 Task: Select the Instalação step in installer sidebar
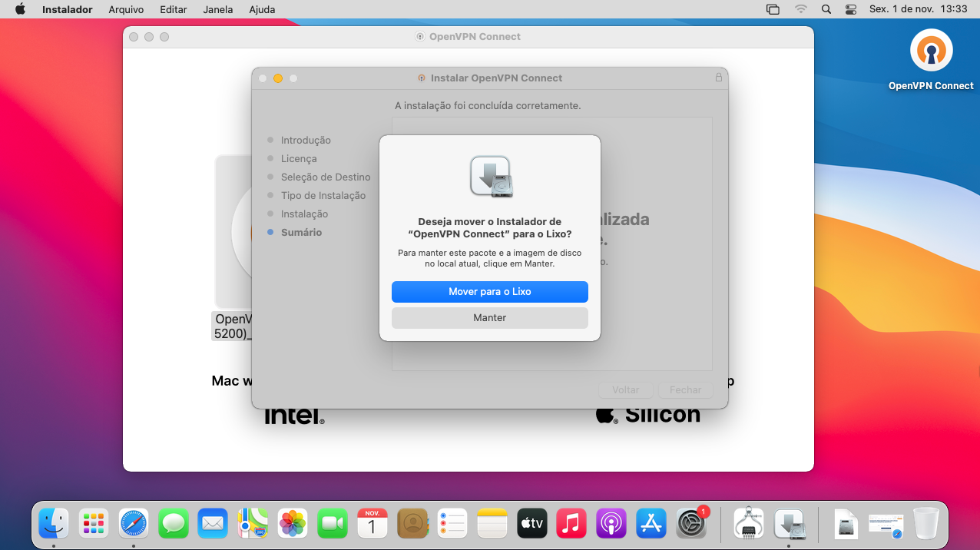(x=304, y=214)
